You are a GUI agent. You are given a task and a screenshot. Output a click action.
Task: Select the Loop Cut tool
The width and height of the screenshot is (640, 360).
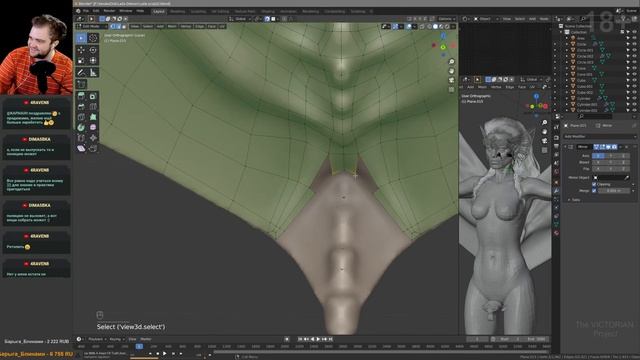point(93,107)
